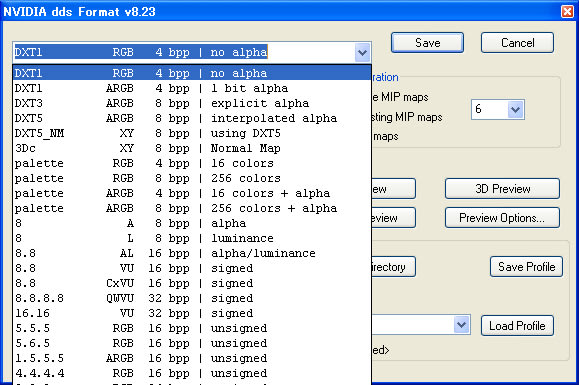The image size is (579, 385).
Task: Click Load Profile button
Action: point(517,326)
